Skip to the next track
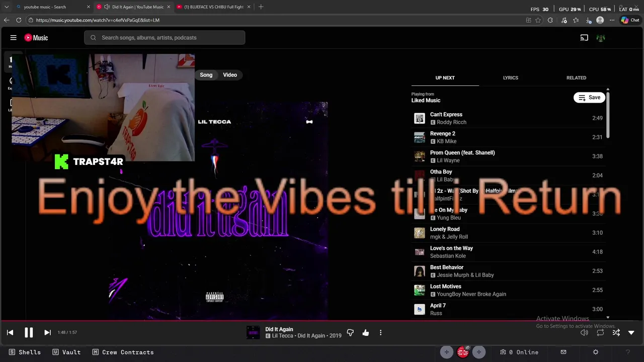Viewport: 644px width, 362px height. pos(47,332)
